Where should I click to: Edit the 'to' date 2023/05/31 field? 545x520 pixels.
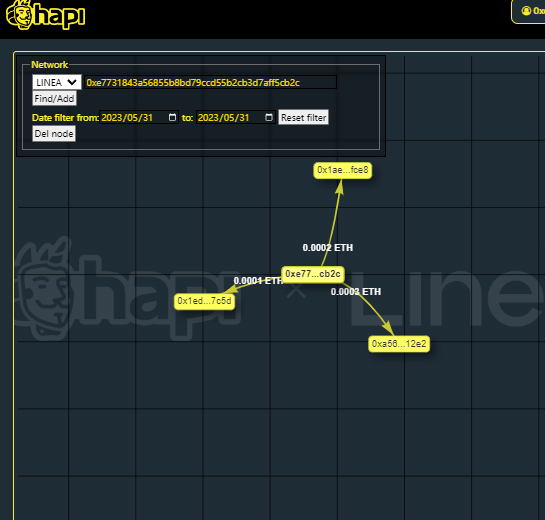click(235, 117)
